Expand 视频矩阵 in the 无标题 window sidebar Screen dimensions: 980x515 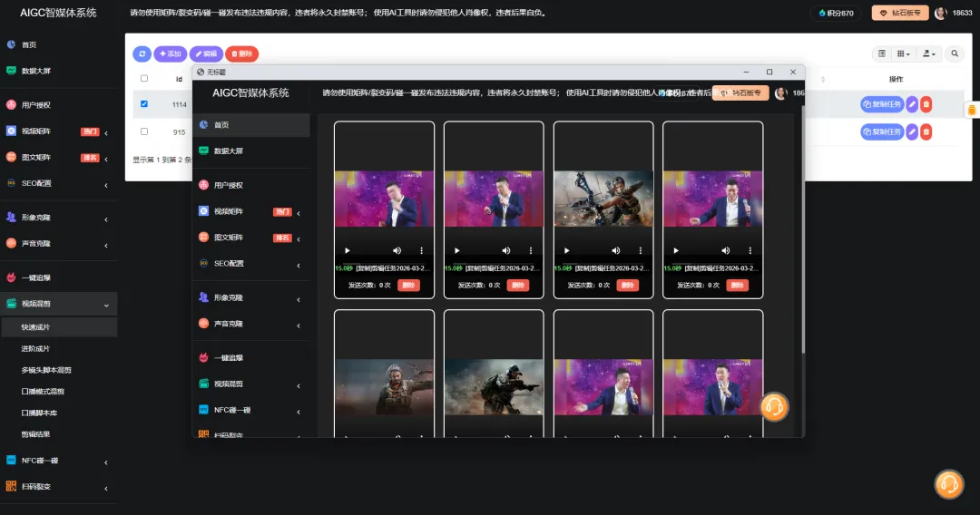pos(250,211)
